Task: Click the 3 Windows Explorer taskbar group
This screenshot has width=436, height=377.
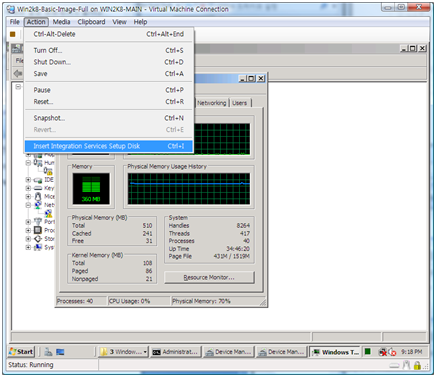Action: click(x=123, y=352)
